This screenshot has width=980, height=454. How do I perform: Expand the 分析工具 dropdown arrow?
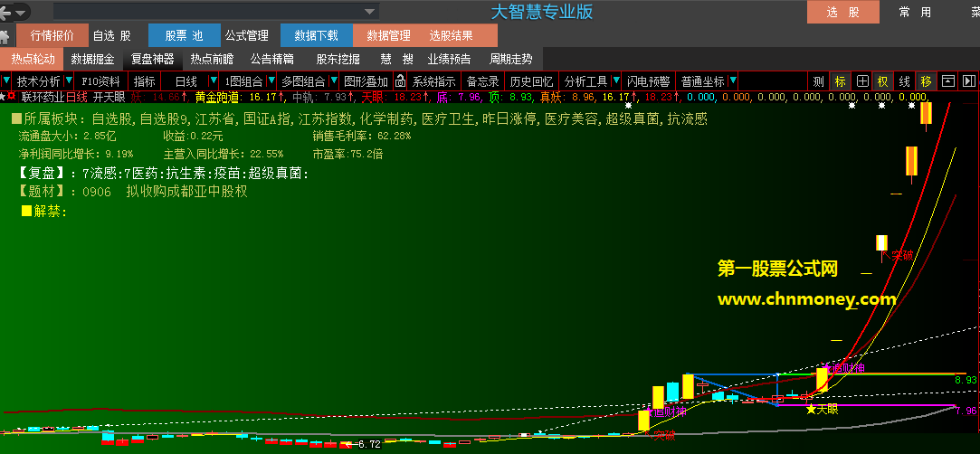click(x=616, y=81)
